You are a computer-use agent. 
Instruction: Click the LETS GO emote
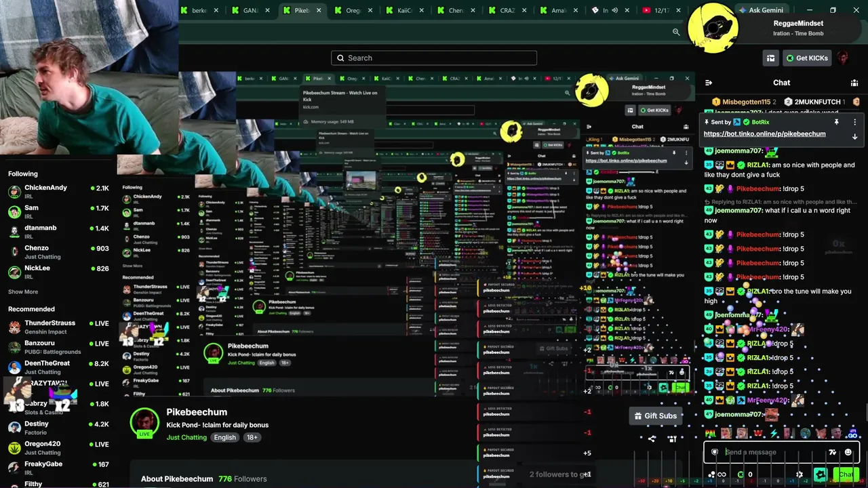[x=852, y=433]
